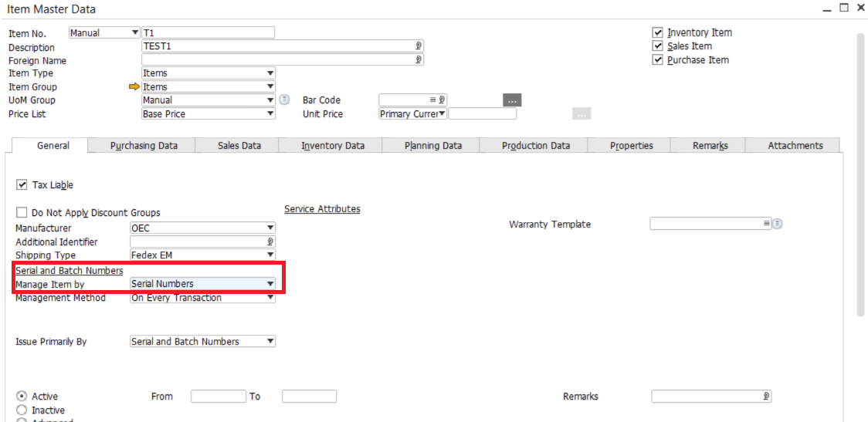The width and height of the screenshot is (868, 422).
Task: Toggle the Tax Liable checkbox
Action: coord(22,185)
